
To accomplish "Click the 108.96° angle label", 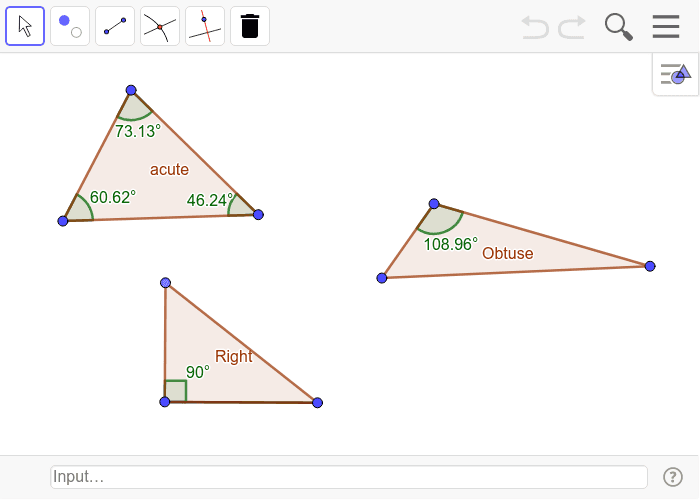I will [x=450, y=245].
